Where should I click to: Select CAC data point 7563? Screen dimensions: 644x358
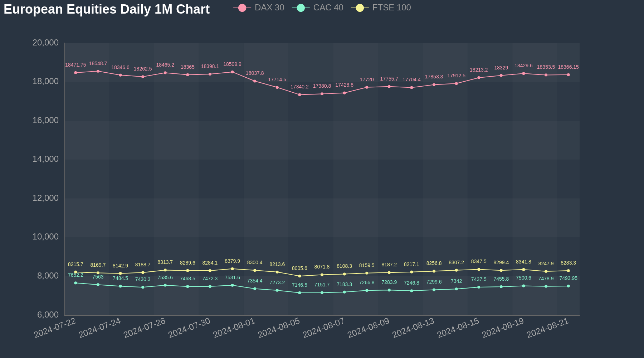pos(98,285)
